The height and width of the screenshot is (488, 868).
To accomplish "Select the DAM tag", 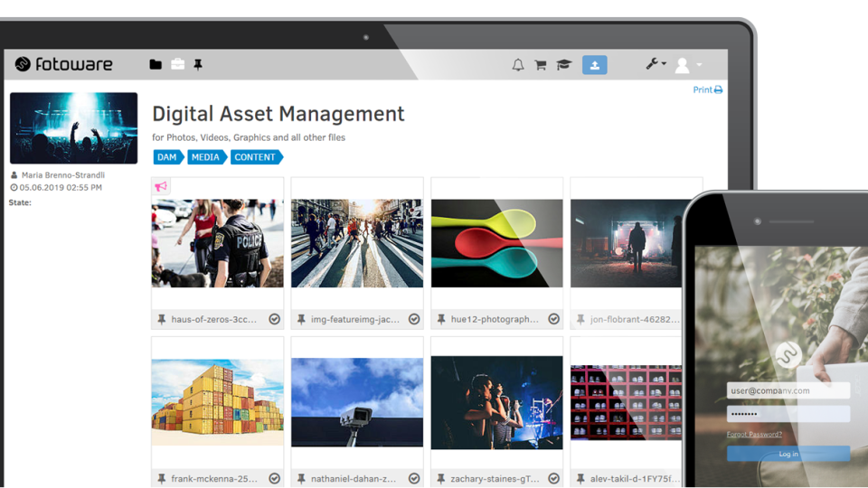I will click(168, 157).
